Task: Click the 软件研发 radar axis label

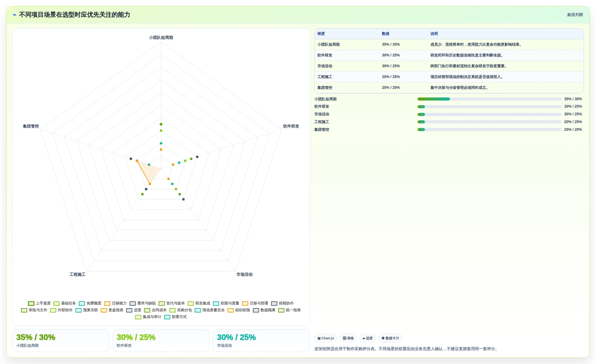Action: 291,126
